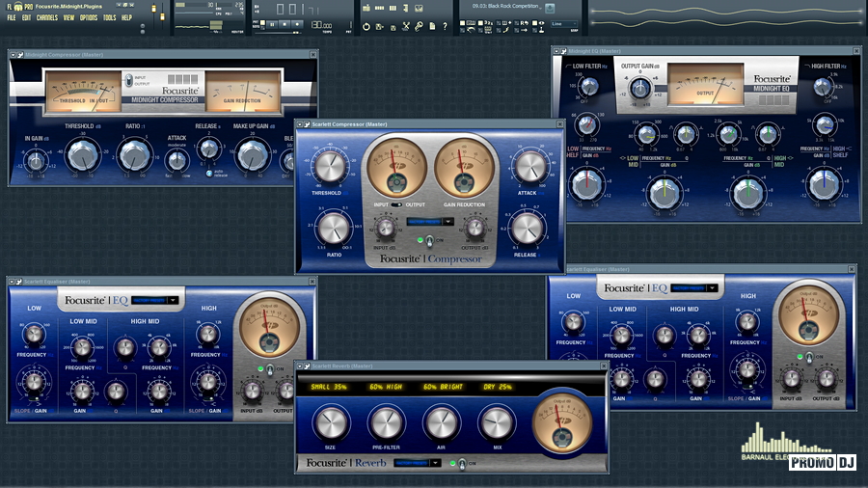
Task: Click the Output Gain knob on Midnight EQ
Action: pos(640,88)
